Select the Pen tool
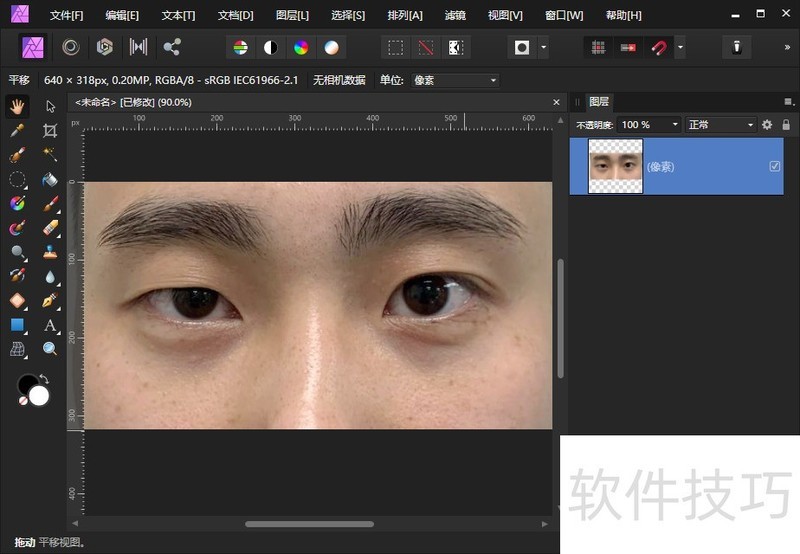 pos(50,300)
